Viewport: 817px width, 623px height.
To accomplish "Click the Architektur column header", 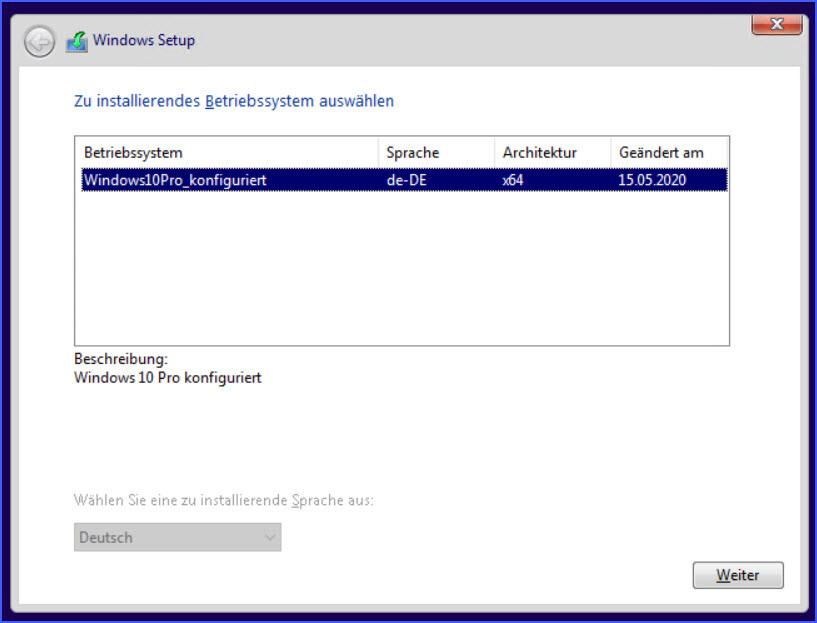I will (x=552, y=153).
